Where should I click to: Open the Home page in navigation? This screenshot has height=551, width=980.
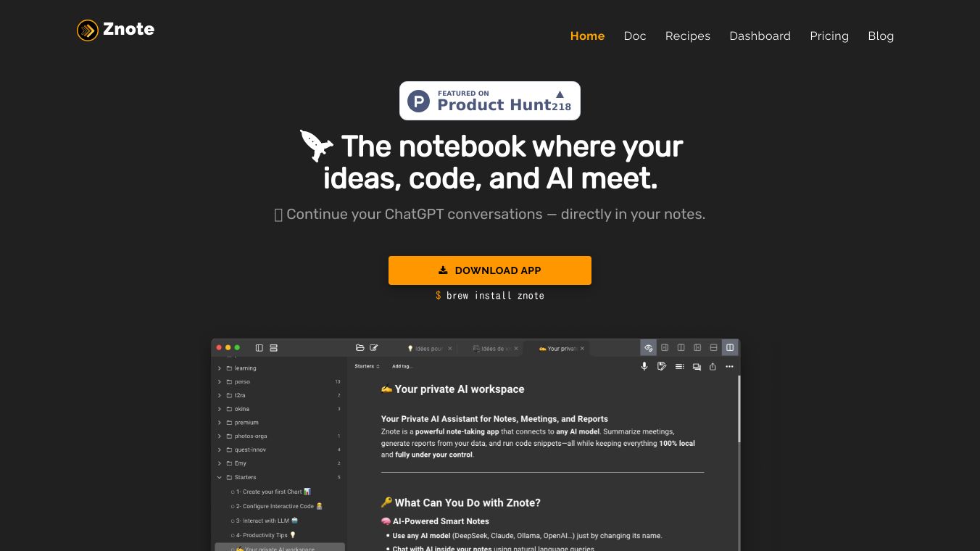[x=587, y=36]
